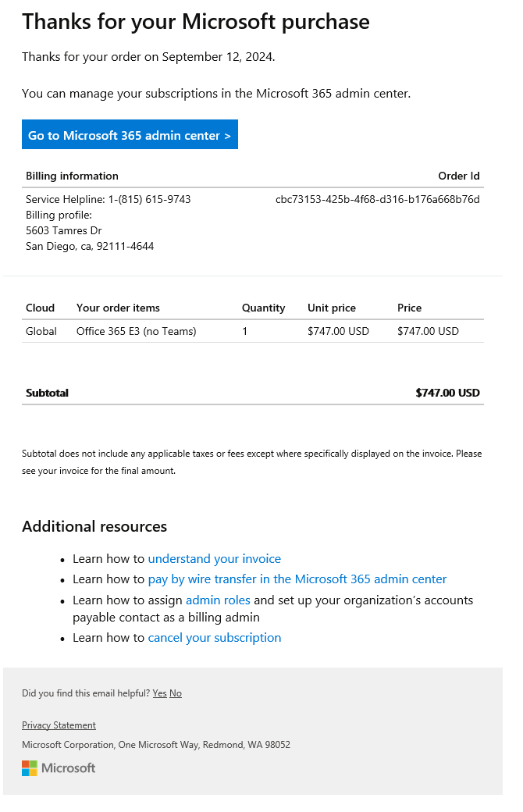
Task: Open the Privacy Statement link
Action: [x=59, y=725]
